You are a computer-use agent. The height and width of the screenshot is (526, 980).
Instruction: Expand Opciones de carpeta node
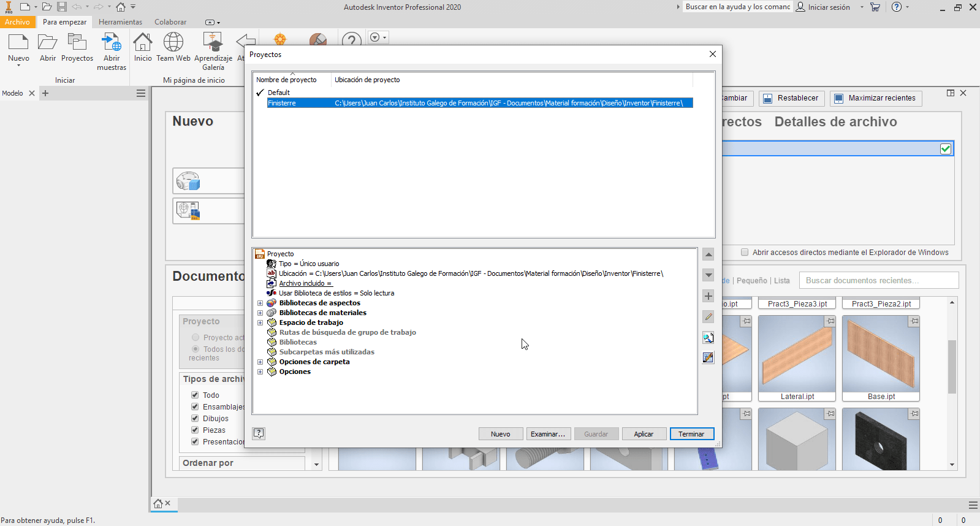(x=260, y=362)
